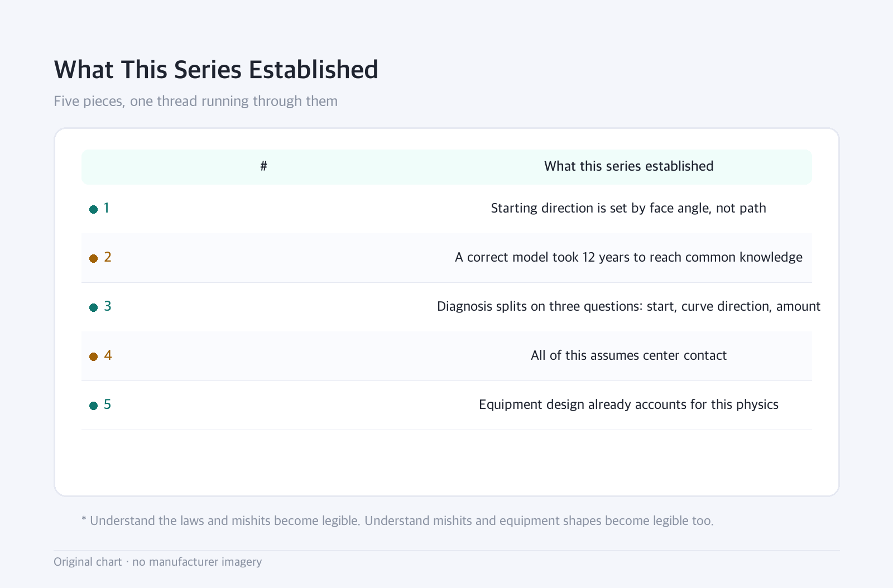Viewport: 893px width, 588px height.
Task: Click the brown dot beside row 4
Action: [x=94, y=357]
